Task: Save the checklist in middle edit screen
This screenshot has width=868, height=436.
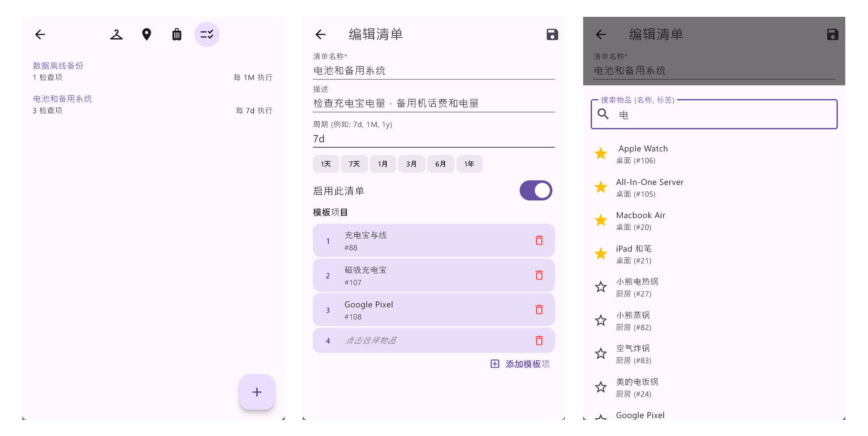Action: tap(552, 34)
